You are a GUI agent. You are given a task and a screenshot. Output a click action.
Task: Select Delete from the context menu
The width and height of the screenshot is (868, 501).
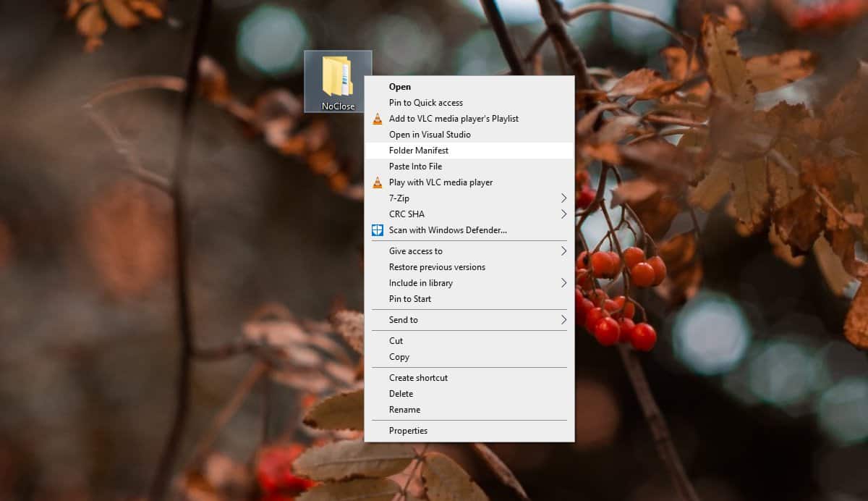tap(469, 394)
